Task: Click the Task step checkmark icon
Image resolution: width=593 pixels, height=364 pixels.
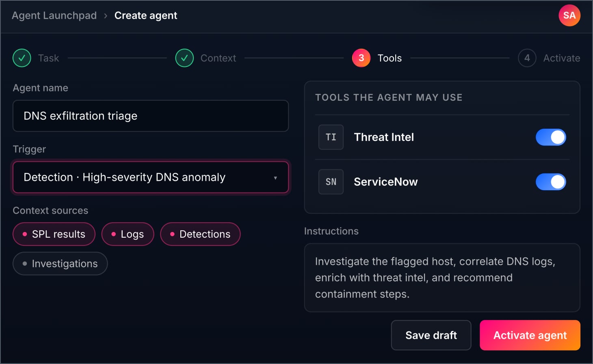Action: coord(22,58)
